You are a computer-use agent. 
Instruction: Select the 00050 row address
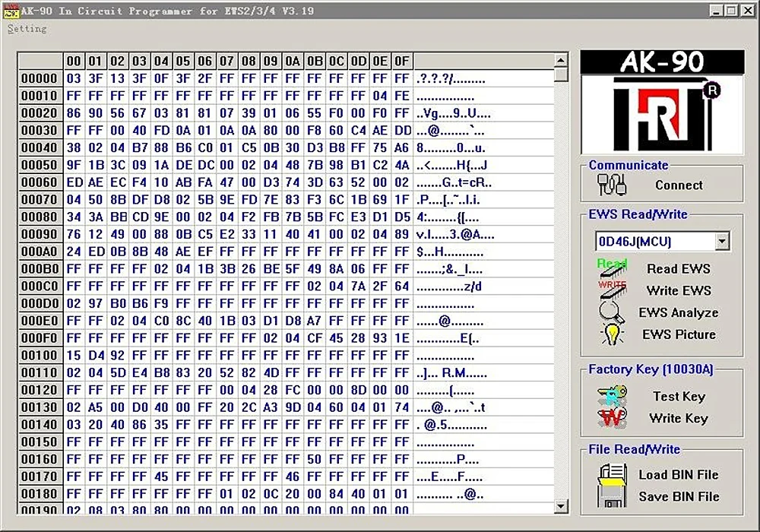point(40,165)
